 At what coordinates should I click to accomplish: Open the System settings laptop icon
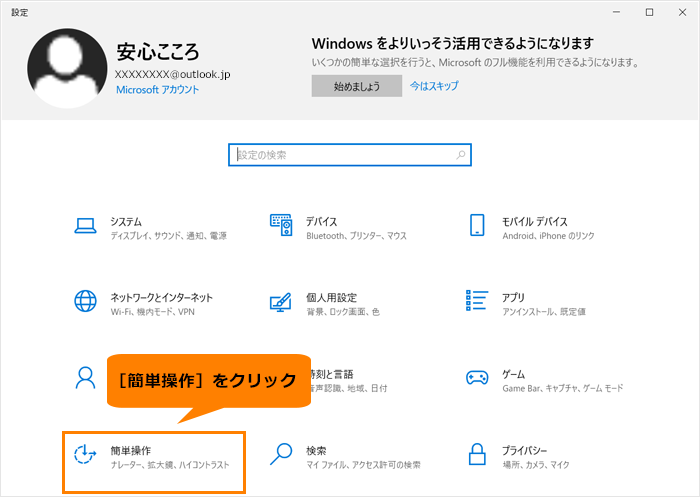85,226
